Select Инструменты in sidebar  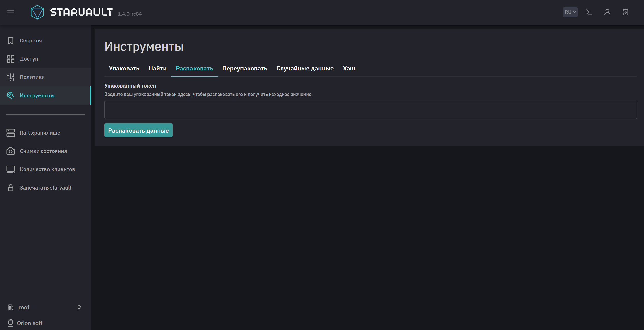46,96
